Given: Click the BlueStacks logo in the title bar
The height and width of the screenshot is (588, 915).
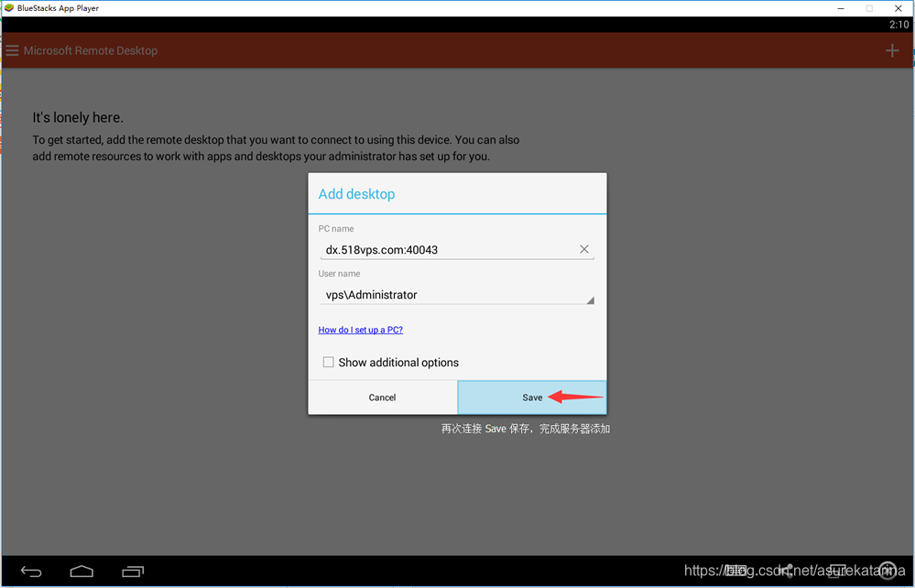Looking at the screenshot, I should [9, 8].
